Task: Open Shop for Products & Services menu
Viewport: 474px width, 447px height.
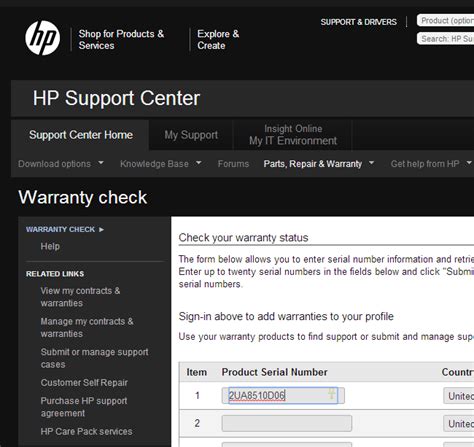Action: coord(121,39)
